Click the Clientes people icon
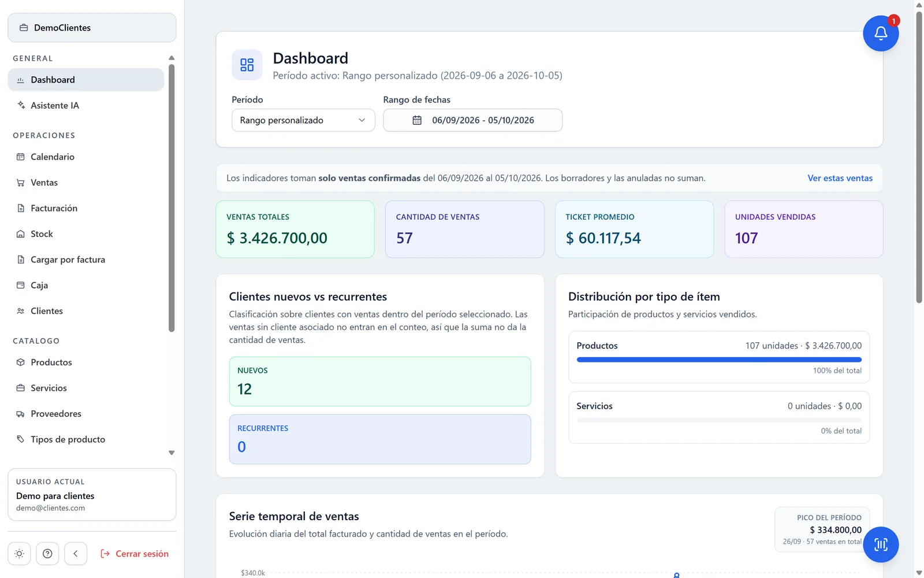 pos(21,311)
